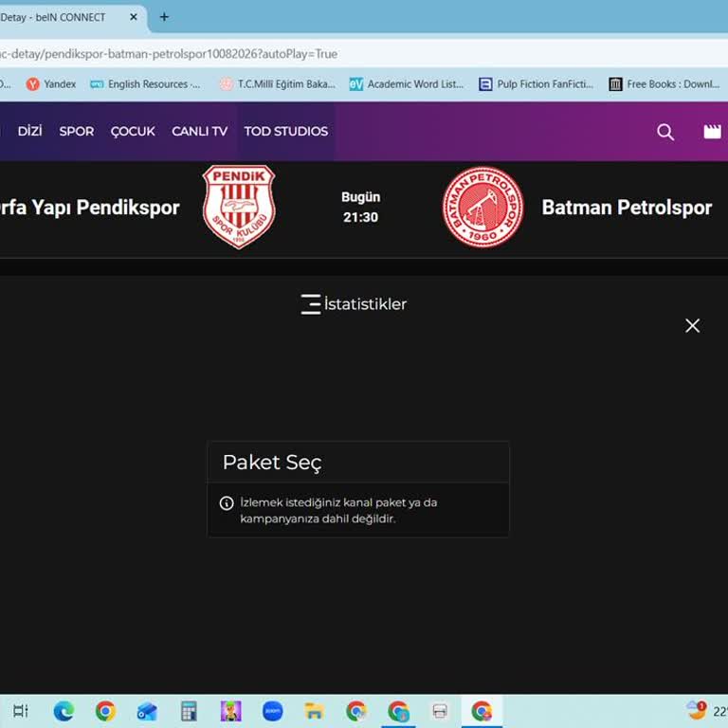The width and height of the screenshot is (728, 728).
Task: Open Pulp Fiction FanFiction bookmark
Action: tap(537, 84)
